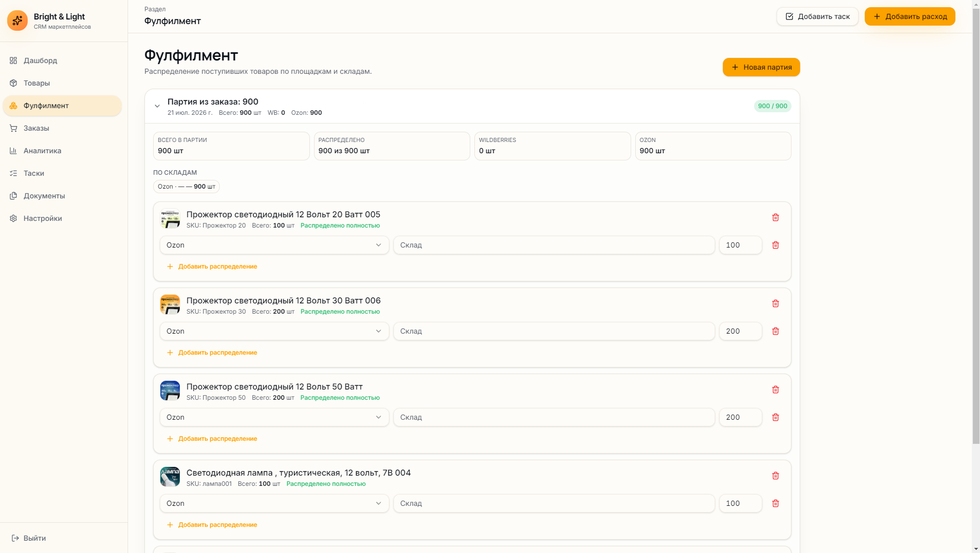Click thumbnail of Прожектор 20 Ватт 005
The image size is (980, 553).
(170, 218)
